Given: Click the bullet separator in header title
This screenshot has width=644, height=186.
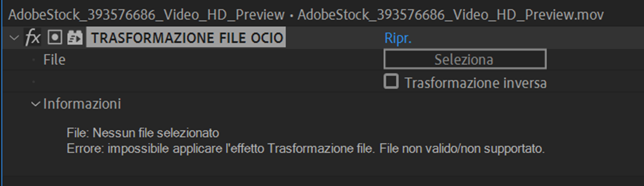Looking at the screenshot, I should 291,15.
